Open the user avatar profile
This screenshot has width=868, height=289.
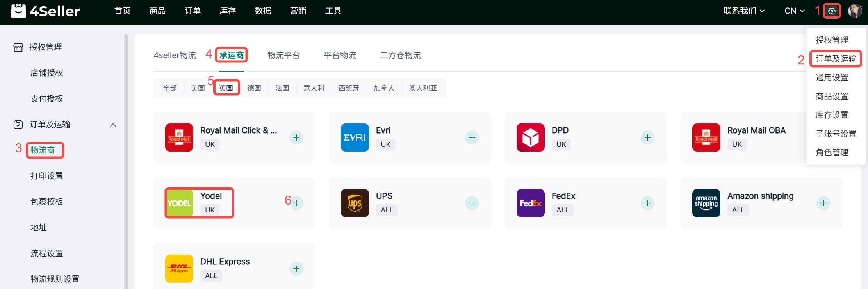[x=855, y=11]
